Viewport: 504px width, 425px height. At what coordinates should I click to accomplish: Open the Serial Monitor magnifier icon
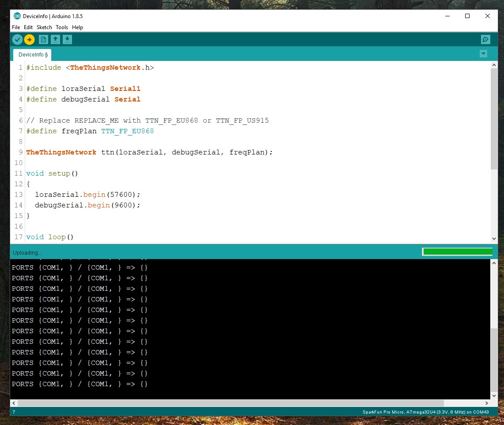coord(485,40)
